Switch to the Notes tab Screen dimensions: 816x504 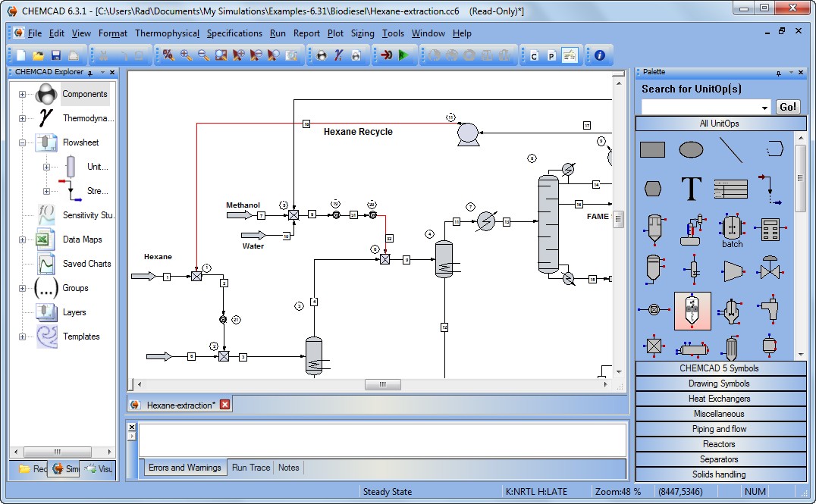(288, 468)
